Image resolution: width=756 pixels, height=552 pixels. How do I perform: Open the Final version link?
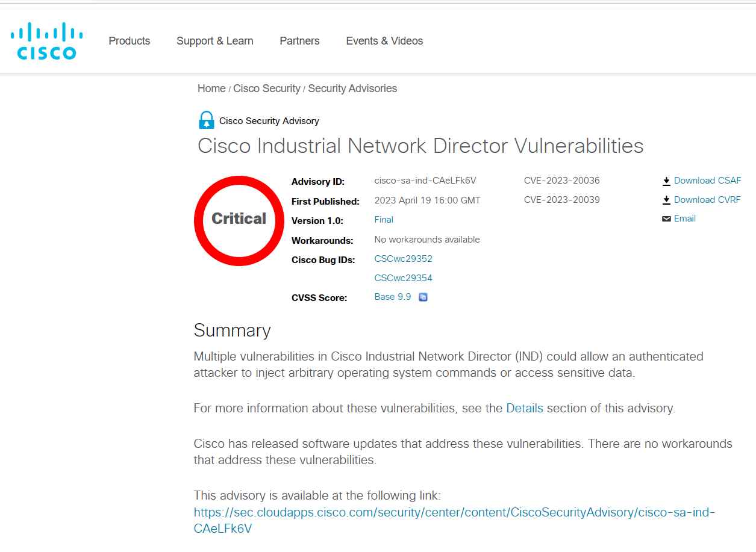tap(384, 220)
